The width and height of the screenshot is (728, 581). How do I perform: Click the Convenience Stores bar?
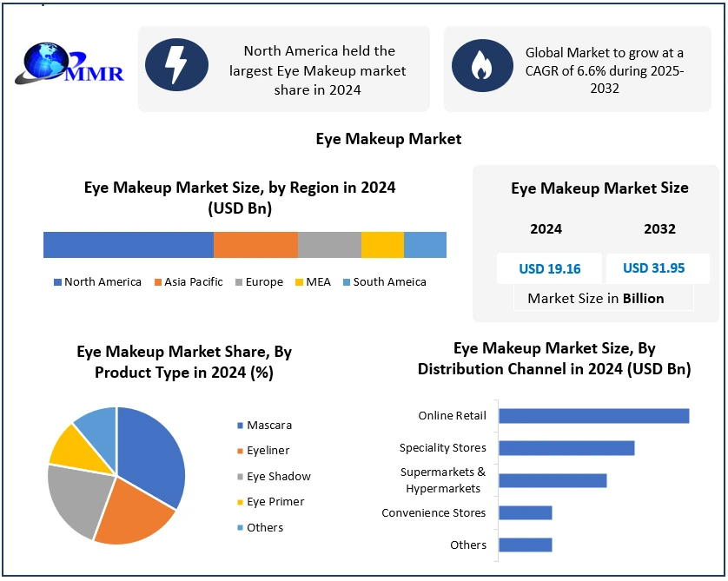point(526,512)
